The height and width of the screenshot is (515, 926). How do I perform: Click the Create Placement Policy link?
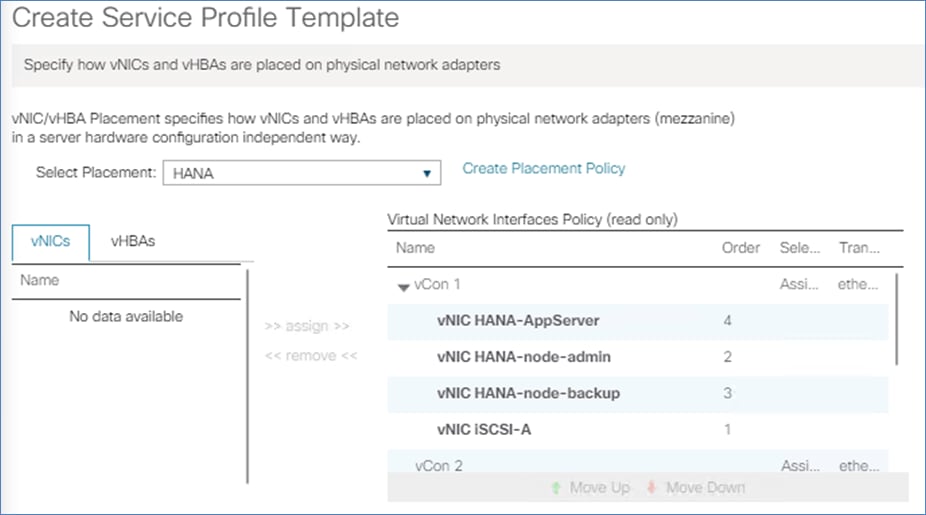543,168
